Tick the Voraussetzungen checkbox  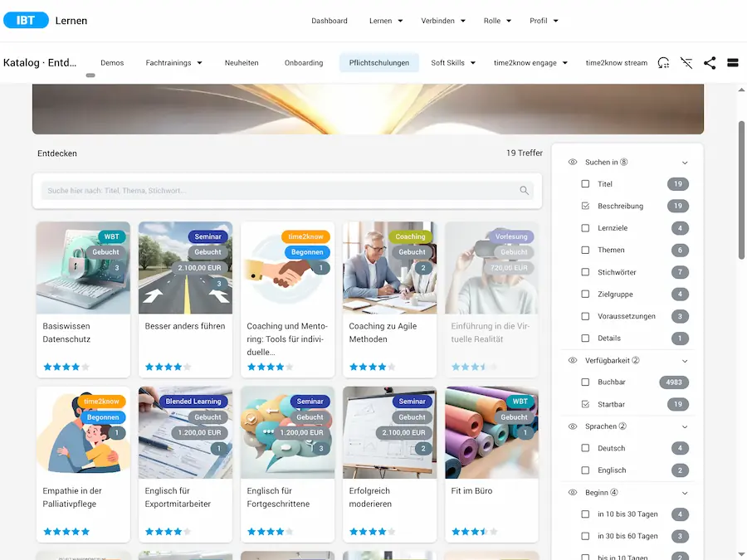point(585,316)
